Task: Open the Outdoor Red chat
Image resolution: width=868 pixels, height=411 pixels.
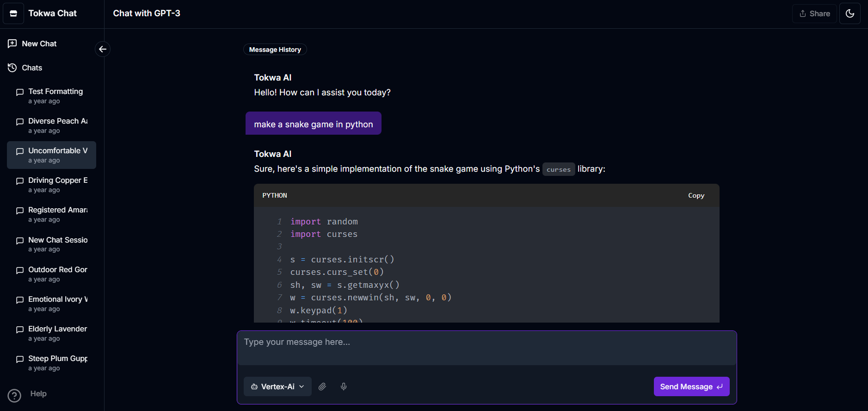Action: (x=57, y=274)
